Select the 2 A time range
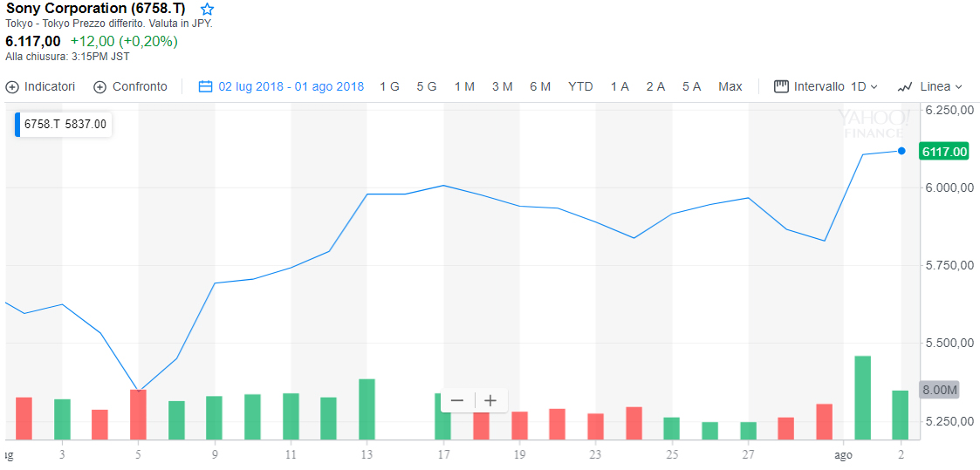The height and width of the screenshot is (470, 980). click(x=655, y=86)
